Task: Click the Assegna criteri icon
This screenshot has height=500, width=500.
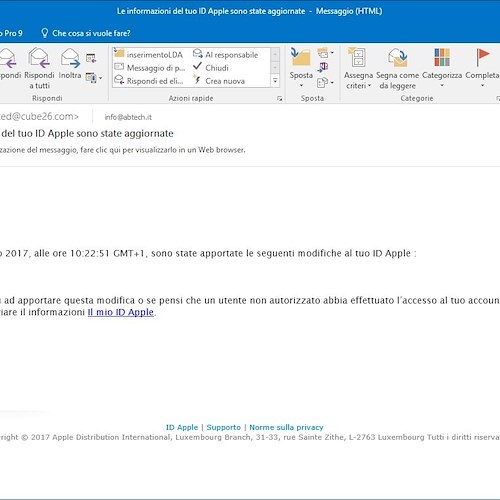Action: point(357,57)
